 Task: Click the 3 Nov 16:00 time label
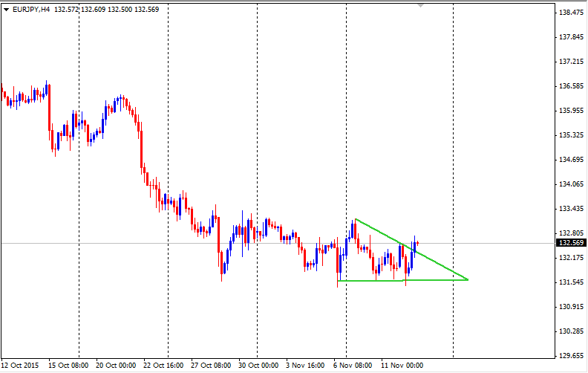tap(305, 365)
